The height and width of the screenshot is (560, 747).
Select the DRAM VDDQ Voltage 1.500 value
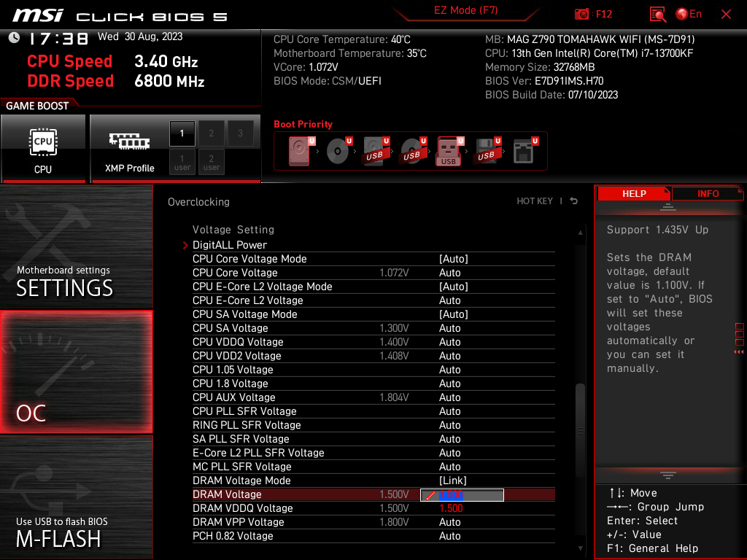tap(451, 508)
